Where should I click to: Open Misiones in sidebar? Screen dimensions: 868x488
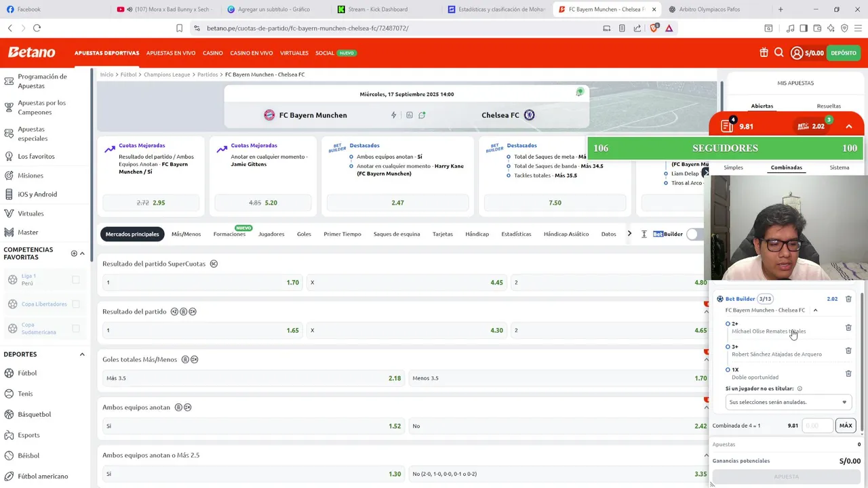point(31,176)
